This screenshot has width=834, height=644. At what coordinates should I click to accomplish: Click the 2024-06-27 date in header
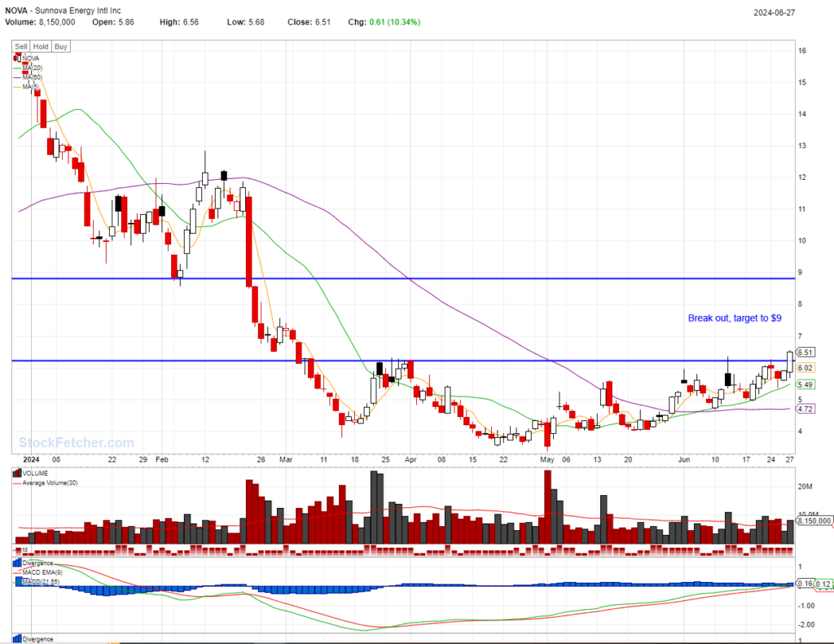point(774,13)
